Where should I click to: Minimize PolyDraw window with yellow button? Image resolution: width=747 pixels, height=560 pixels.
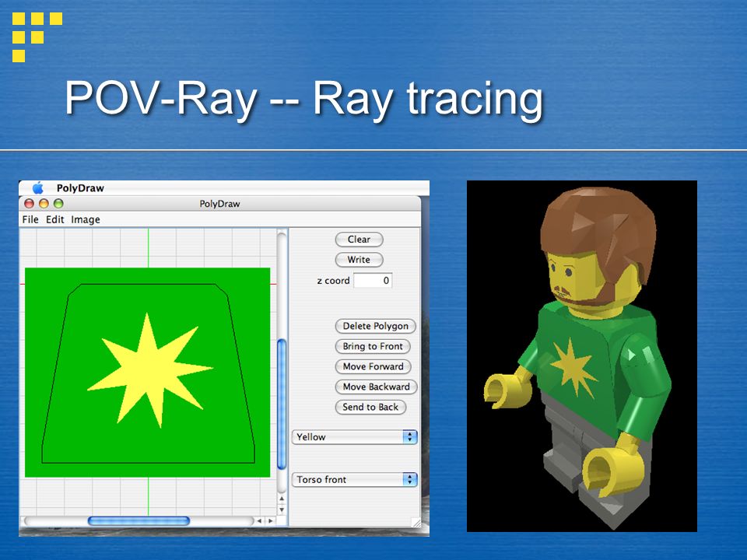tap(44, 204)
